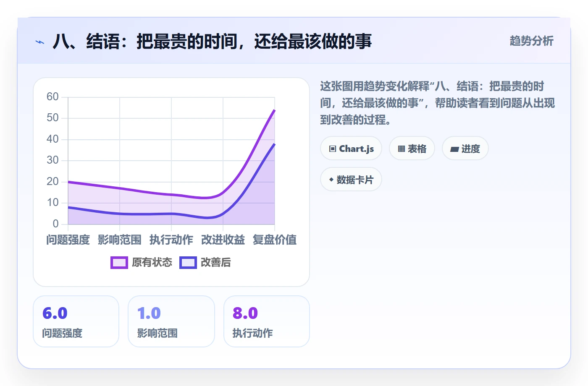Click the 10 y-axis value

(52, 203)
